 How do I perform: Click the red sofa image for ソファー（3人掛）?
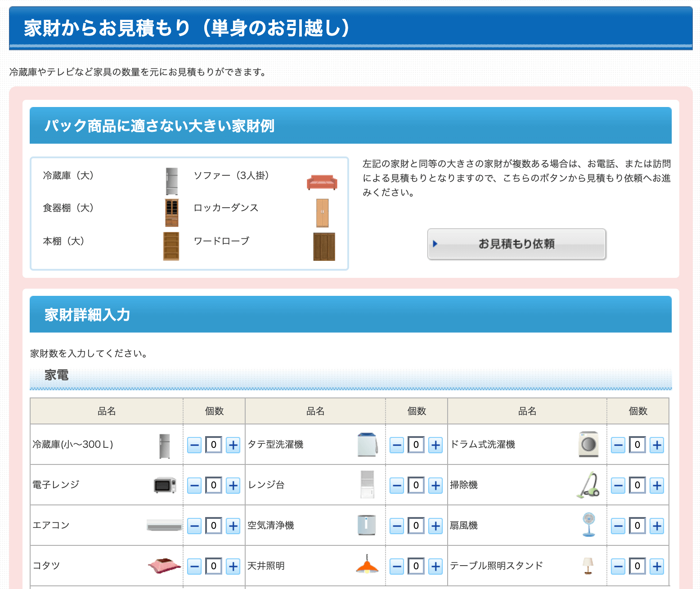click(322, 182)
